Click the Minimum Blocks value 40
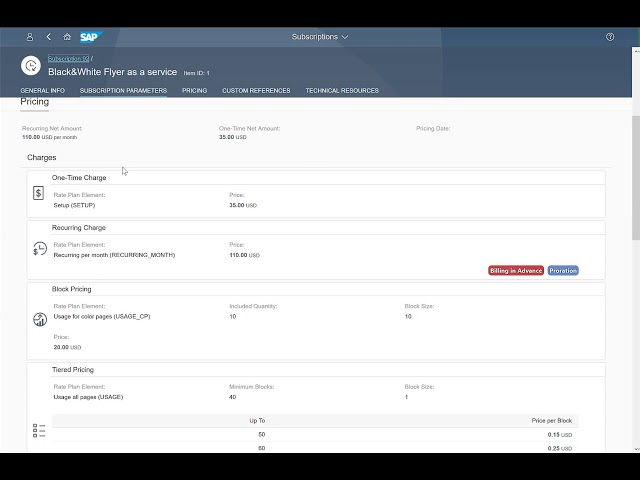 pos(233,397)
